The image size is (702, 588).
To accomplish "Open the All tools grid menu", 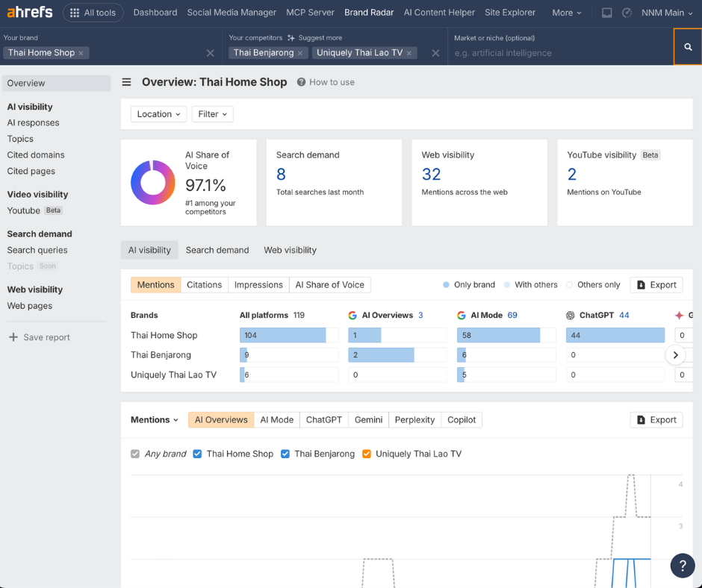I will tap(93, 13).
